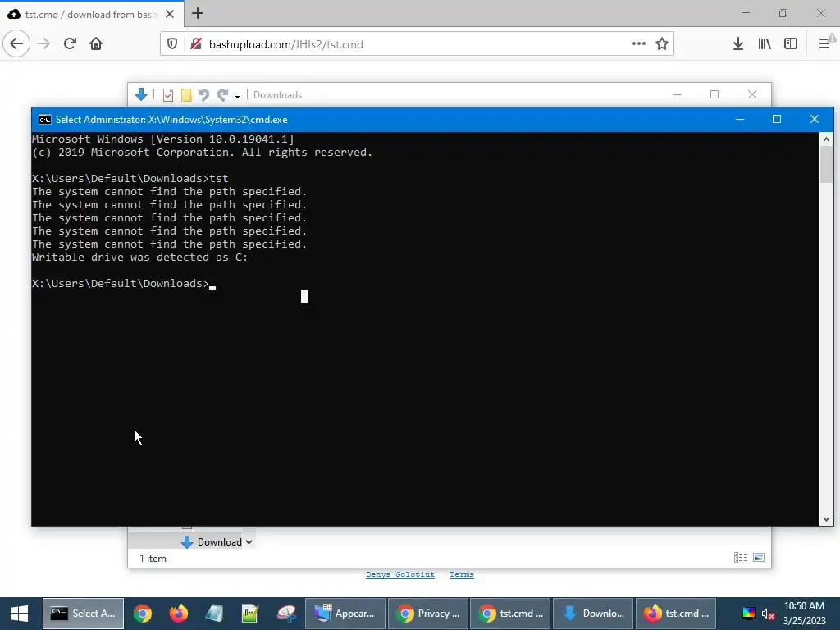Viewport: 840px width, 630px height.
Task: Open Firefox library icon
Action: point(765,44)
